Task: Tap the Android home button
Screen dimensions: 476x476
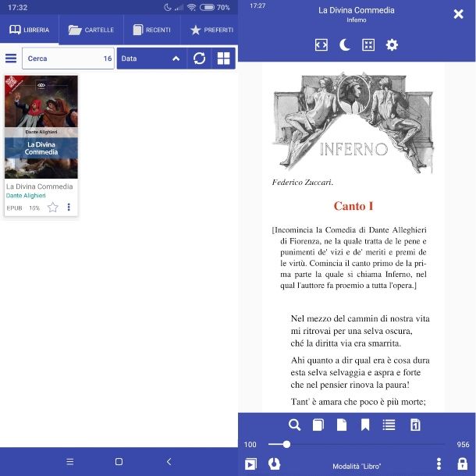Action: coord(119,462)
